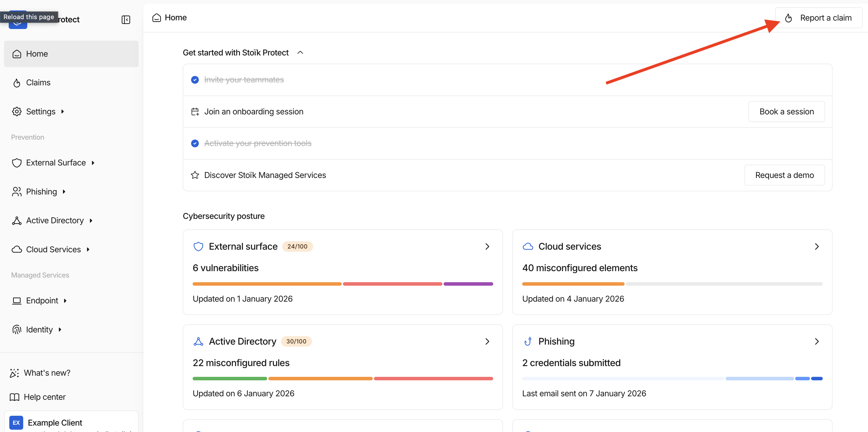This screenshot has height=432, width=868.
Task: Click the flame icon in Report a claim
Action: click(x=788, y=18)
